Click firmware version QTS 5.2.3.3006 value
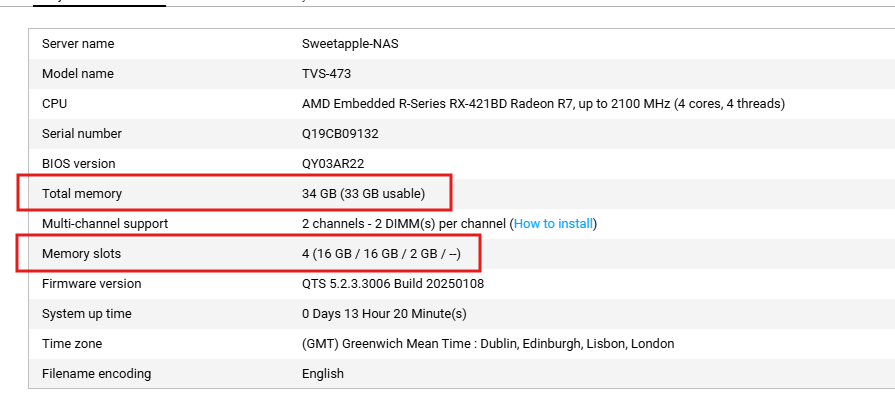This screenshot has width=895, height=412. pos(395,284)
